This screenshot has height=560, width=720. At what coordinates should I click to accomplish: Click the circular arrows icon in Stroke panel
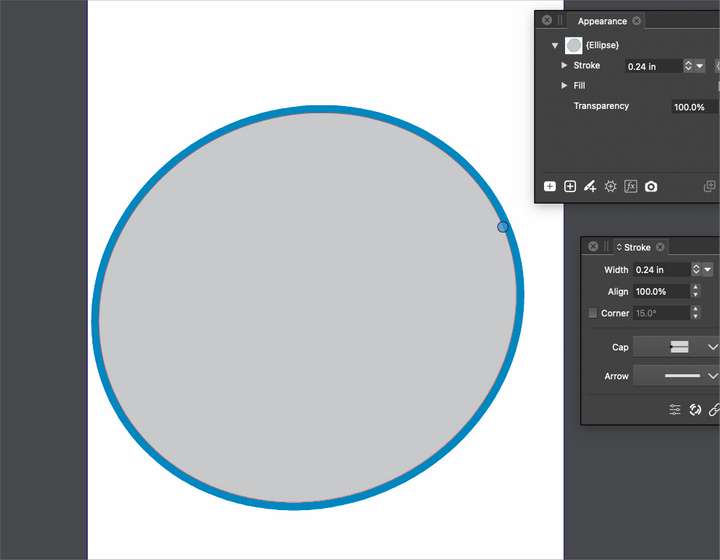(695, 410)
